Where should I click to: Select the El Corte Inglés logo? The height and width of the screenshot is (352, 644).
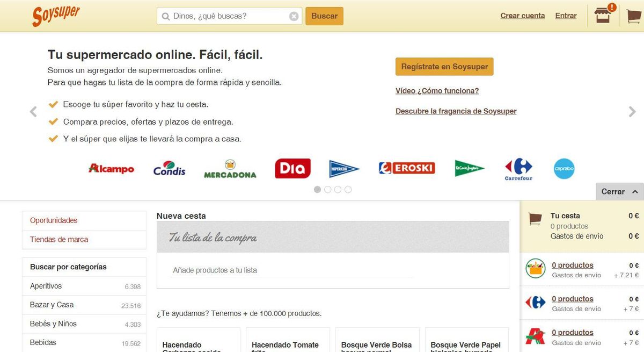coord(470,168)
